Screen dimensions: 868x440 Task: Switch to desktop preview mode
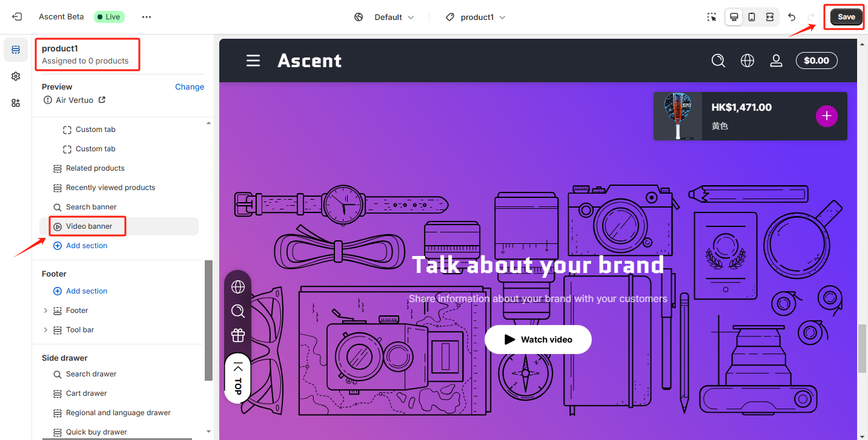pyautogui.click(x=734, y=17)
